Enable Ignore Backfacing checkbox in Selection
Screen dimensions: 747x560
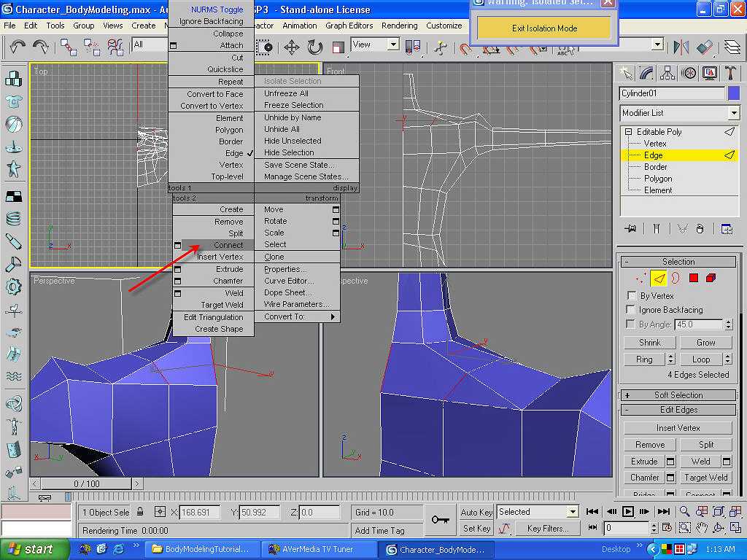(631, 310)
